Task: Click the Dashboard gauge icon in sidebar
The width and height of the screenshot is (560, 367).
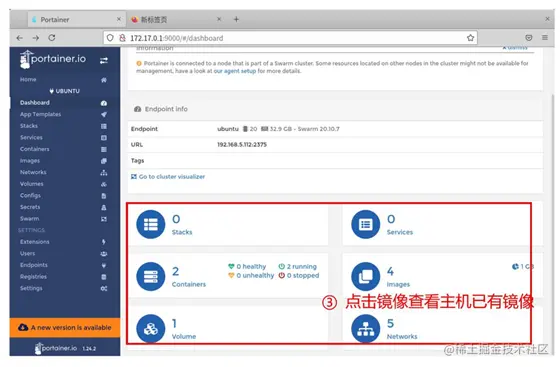Action: point(104,103)
